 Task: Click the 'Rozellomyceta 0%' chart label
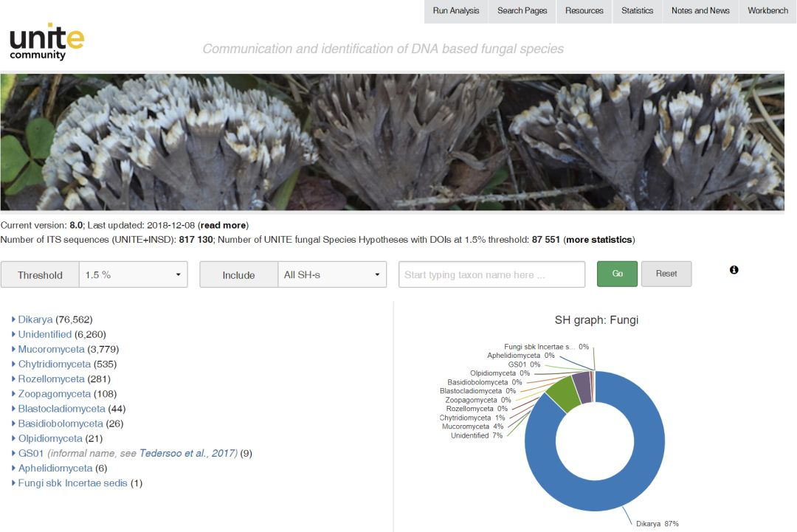[477, 409]
